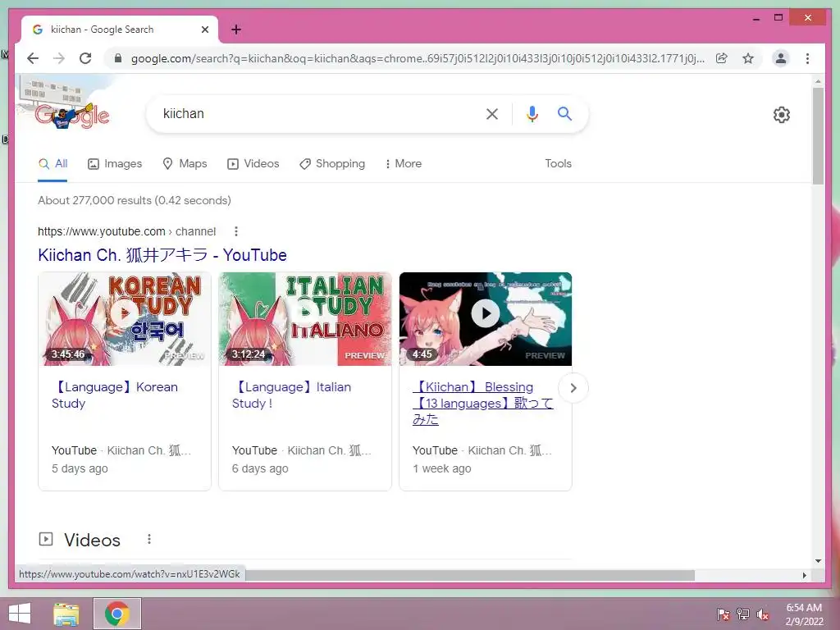Click the address bar URL

[418, 58]
